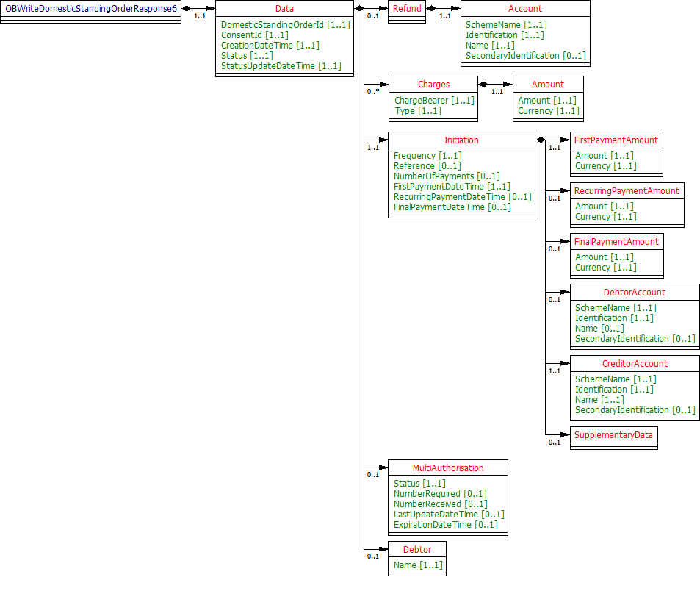700x591 pixels.
Task: Click the Account class title
Action: [x=524, y=9]
